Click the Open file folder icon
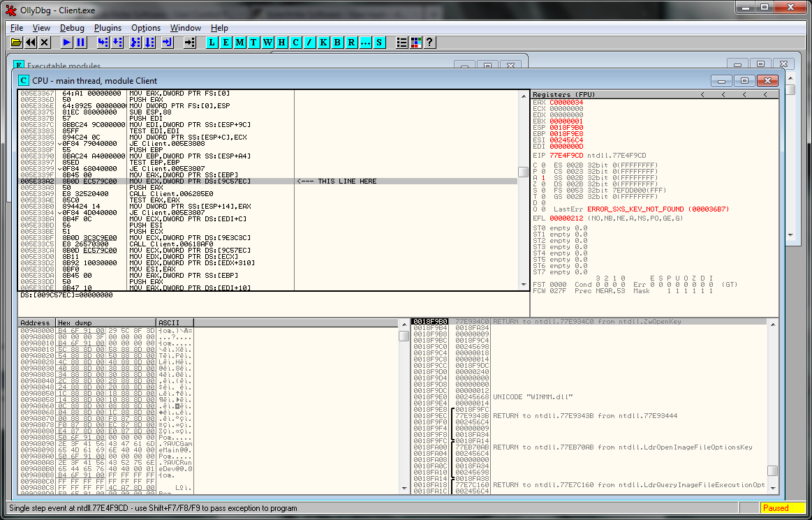 tap(17, 43)
